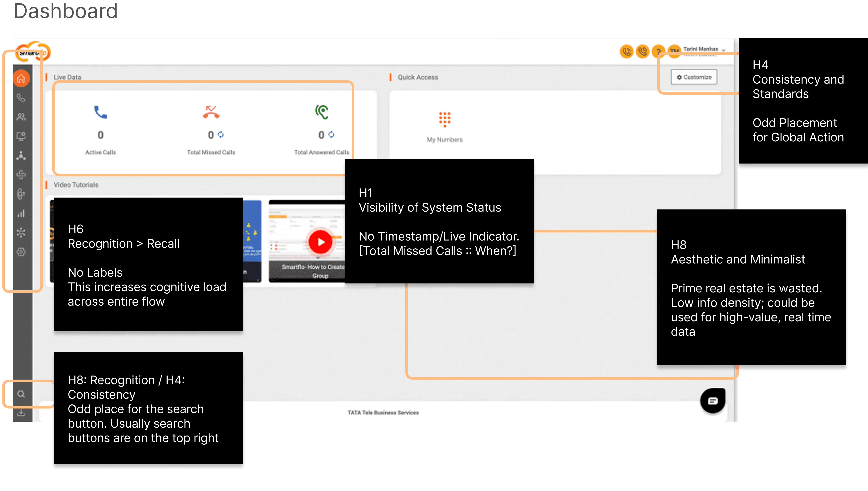Refresh the Total Answered Calls count
Image resolution: width=868 pixels, height=491 pixels.
coord(332,135)
